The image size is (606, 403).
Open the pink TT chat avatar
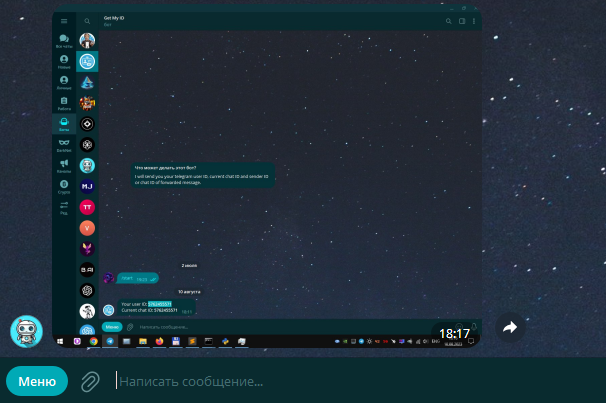pos(87,207)
